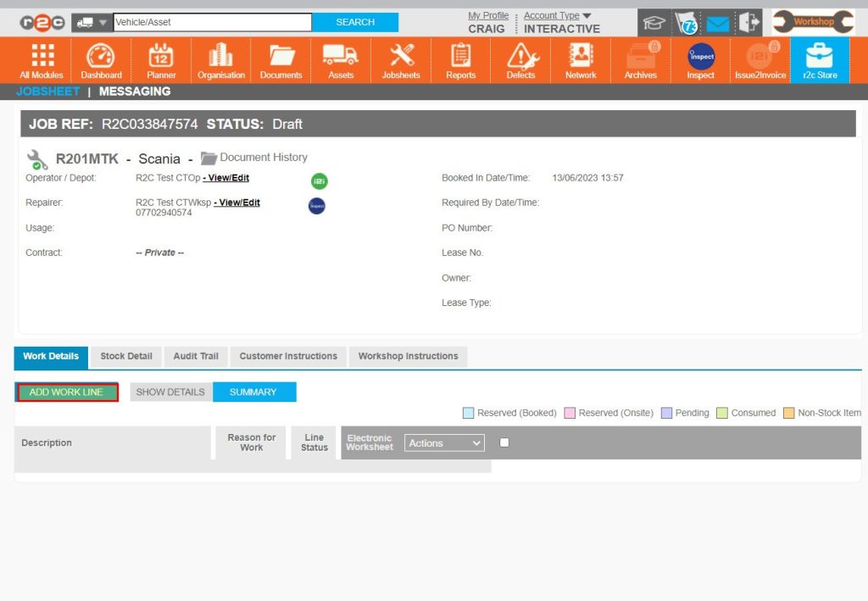Tick the checkbox beside the Actions dropdown

(503, 442)
